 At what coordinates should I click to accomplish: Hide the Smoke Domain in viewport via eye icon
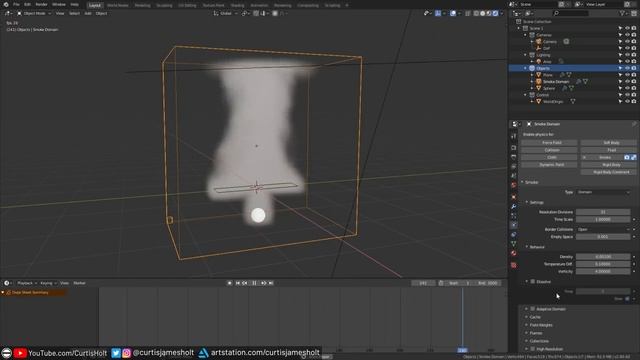pyautogui.click(x=627, y=82)
